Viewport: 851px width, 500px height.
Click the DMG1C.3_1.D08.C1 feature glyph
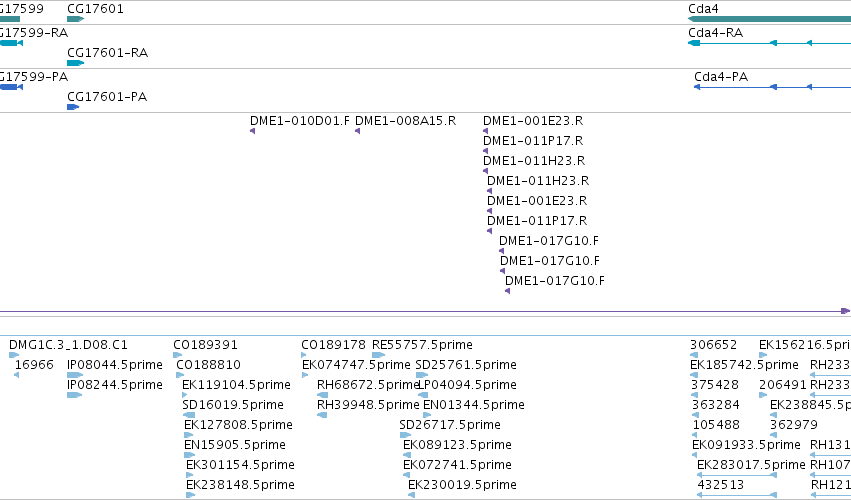[14, 355]
